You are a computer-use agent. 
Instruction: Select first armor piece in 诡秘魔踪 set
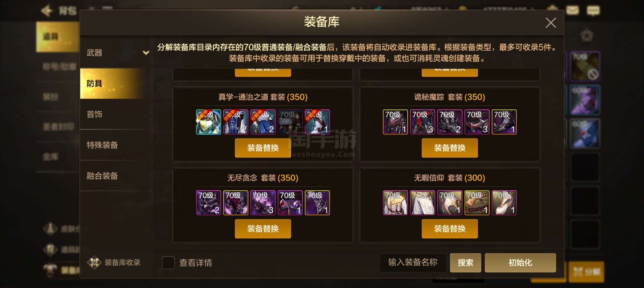[x=395, y=122]
